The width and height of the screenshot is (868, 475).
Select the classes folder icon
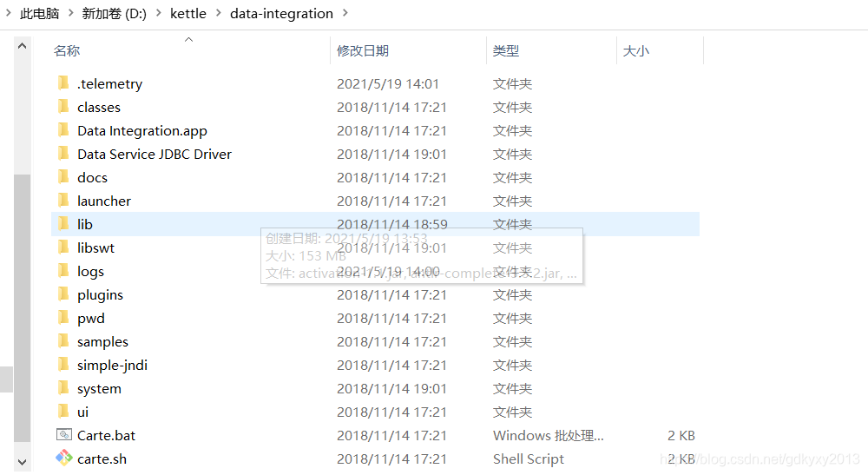click(x=63, y=107)
